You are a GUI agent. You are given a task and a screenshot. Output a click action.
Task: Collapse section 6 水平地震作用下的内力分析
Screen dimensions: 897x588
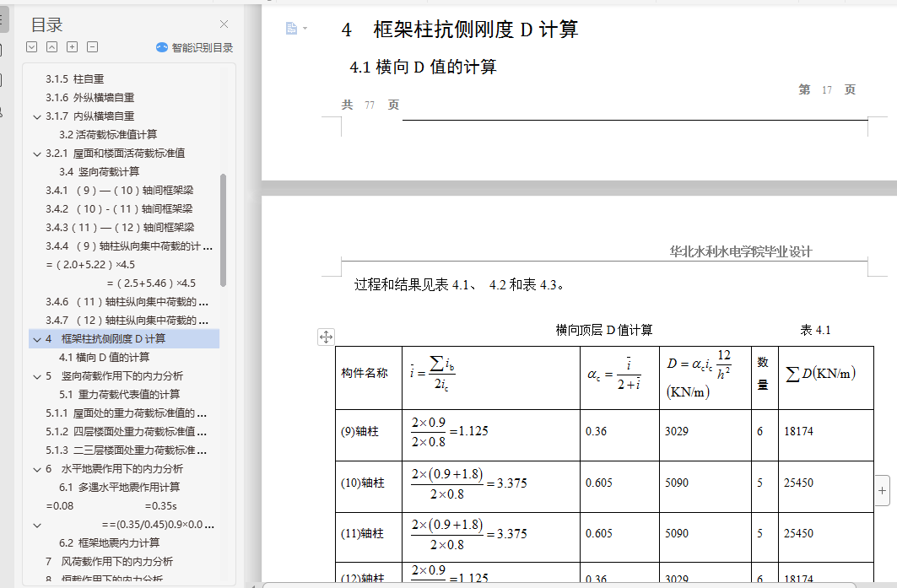coord(37,469)
